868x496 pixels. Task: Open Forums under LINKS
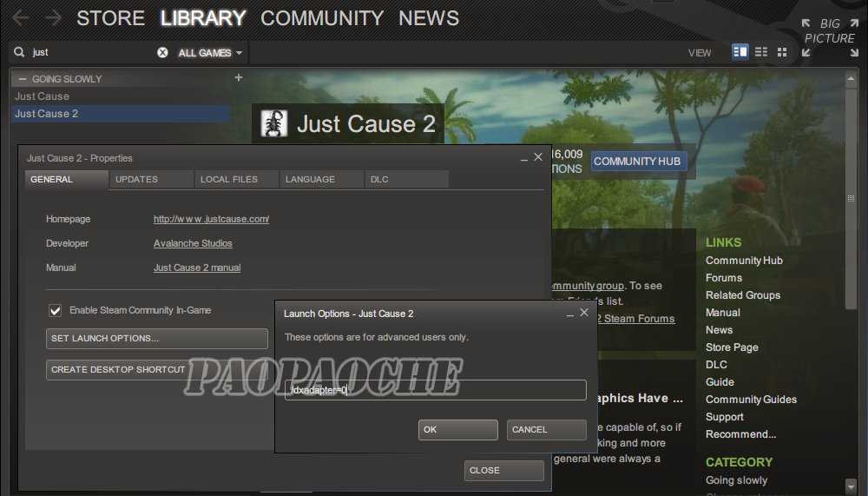pyautogui.click(x=724, y=278)
